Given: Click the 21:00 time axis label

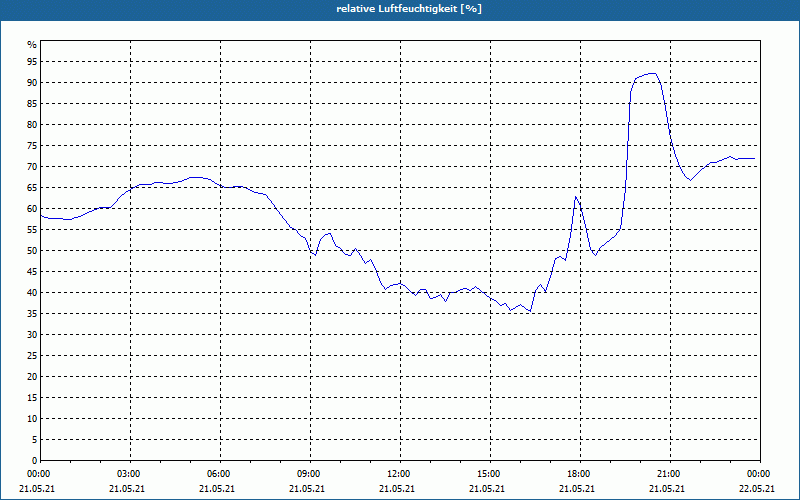Looking at the screenshot, I should coord(670,474).
